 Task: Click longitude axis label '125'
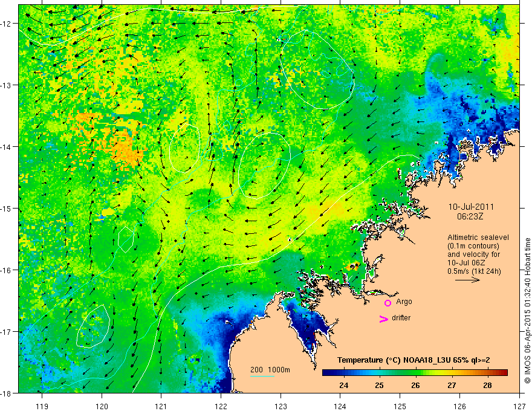[x=400, y=406]
